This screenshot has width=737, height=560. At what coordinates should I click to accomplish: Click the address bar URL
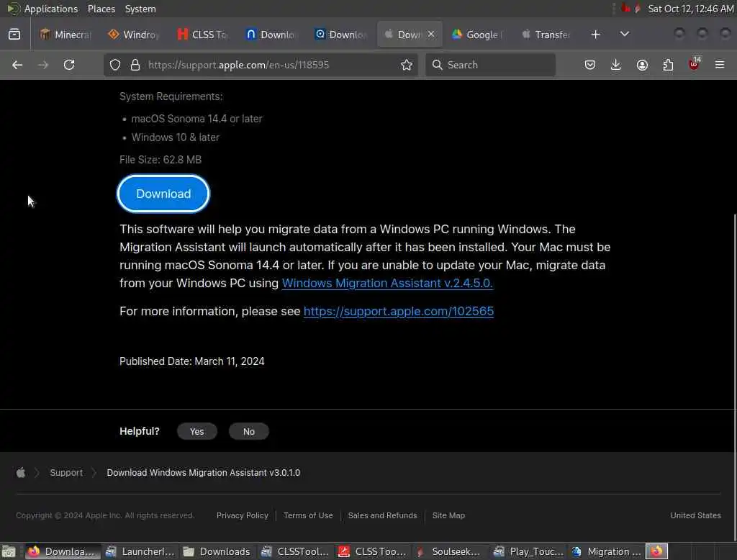pos(238,65)
